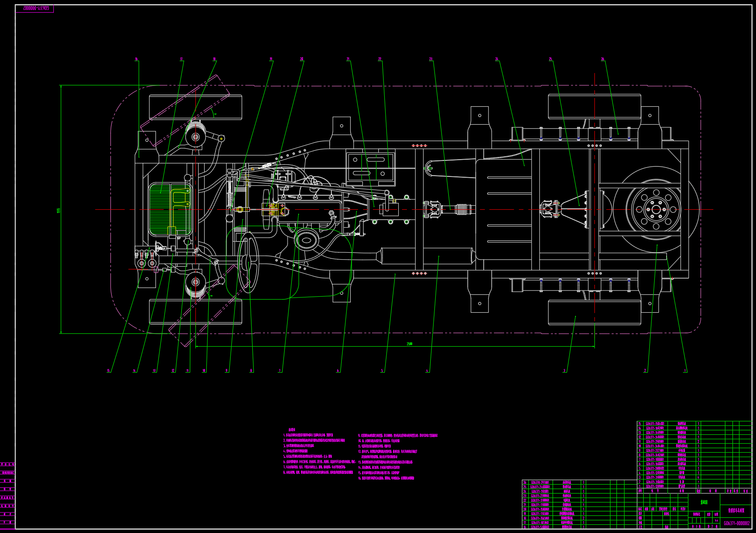Click part callout number 15 at bottom left
The width and height of the screenshot is (756, 533).
tap(108, 371)
